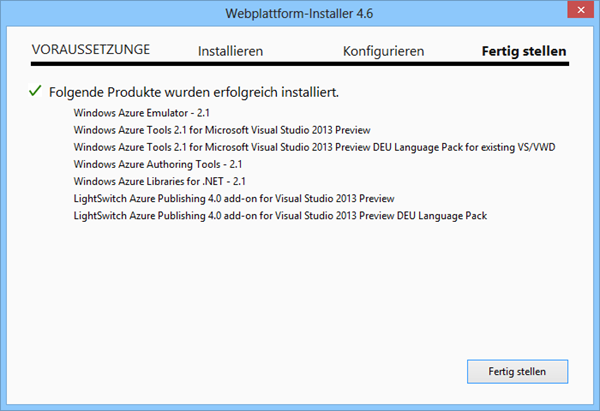Select LightSwitch Azure Publishing 4.0 add-on Preview line
Screen dimensions: 600x411
pyautogui.click(x=234, y=198)
